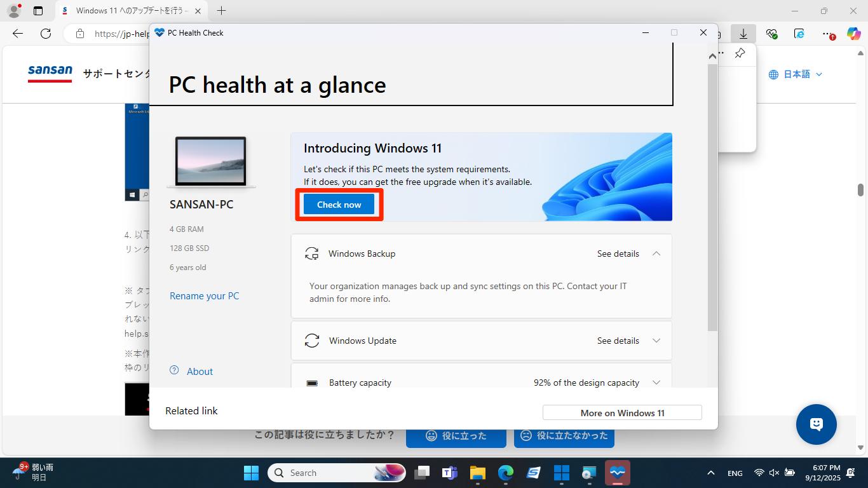Image resolution: width=868 pixels, height=488 pixels.
Task: Click the Edge address bar URL
Action: pos(122,34)
